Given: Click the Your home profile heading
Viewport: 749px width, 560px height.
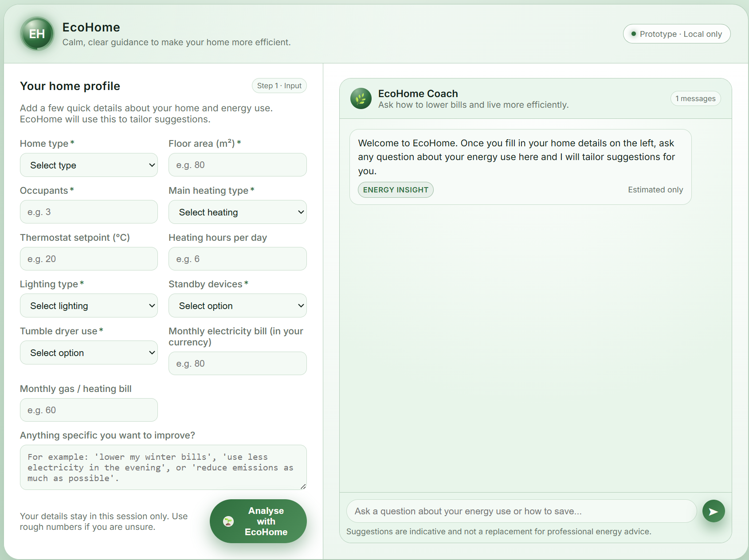Looking at the screenshot, I should coord(70,86).
